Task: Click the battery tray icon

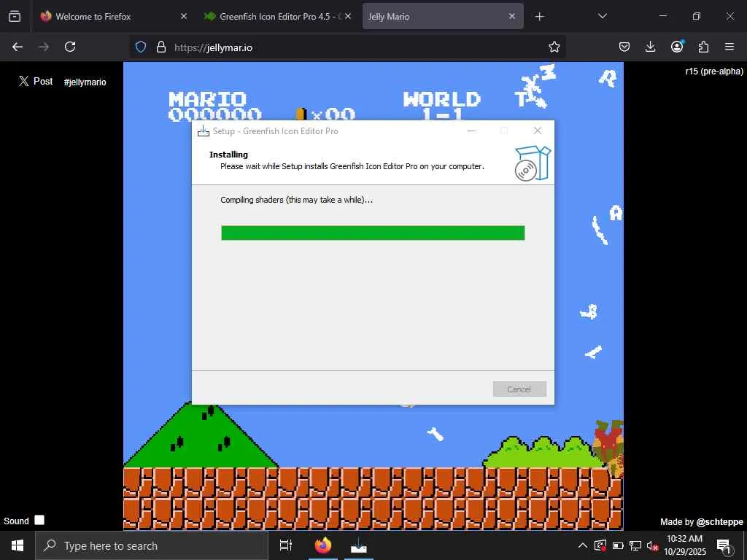Action: click(x=618, y=545)
